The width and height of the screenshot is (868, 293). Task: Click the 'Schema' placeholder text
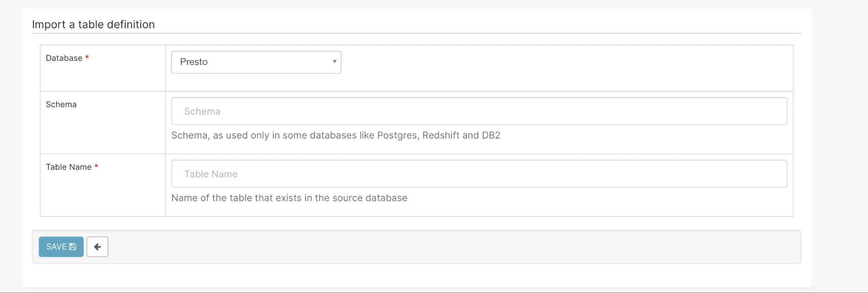pyautogui.click(x=202, y=112)
